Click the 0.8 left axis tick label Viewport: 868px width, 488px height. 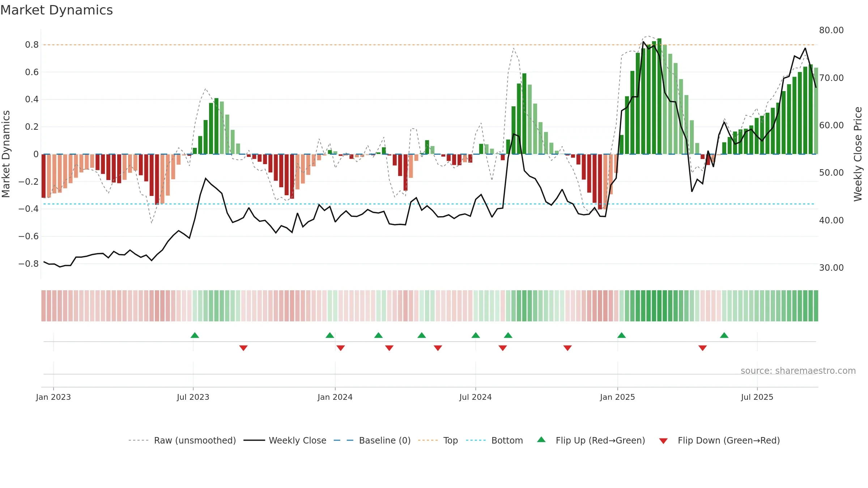32,45
